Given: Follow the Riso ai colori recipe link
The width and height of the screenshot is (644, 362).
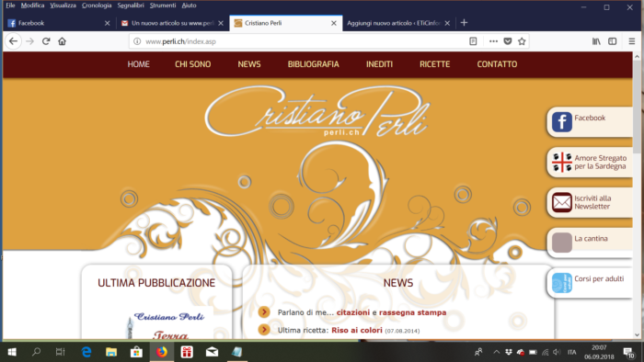Looking at the screenshot, I should tap(357, 330).
